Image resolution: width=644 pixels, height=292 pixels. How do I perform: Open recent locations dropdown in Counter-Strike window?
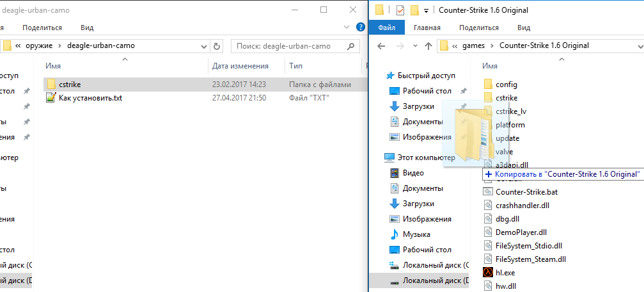(x=415, y=45)
